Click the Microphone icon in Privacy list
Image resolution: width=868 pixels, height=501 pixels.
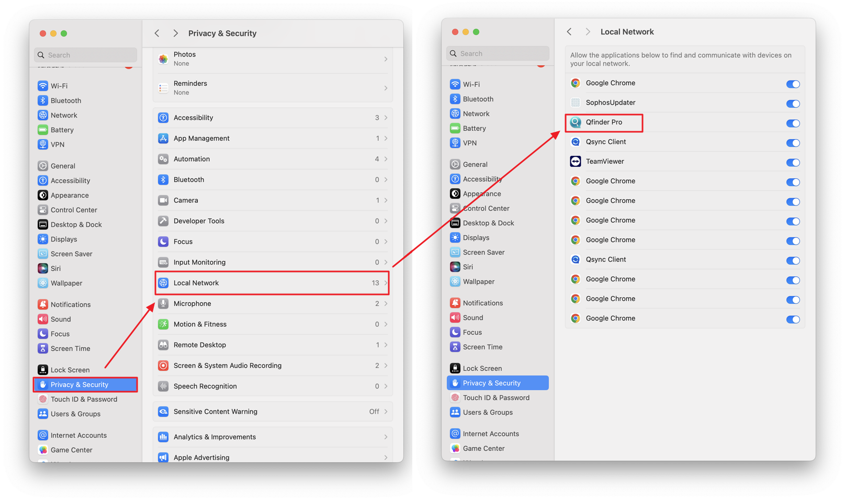(x=163, y=303)
